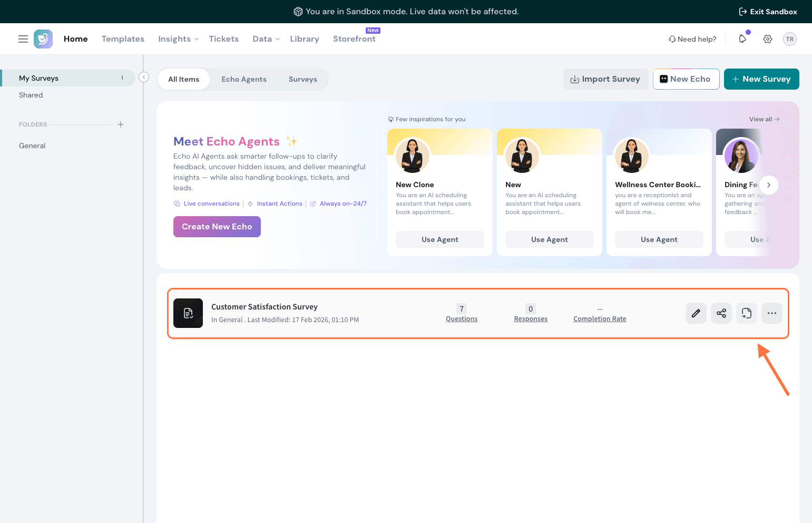The height and width of the screenshot is (523, 812).
Task: Switch to the Surveys tab
Action: tap(302, 79)
